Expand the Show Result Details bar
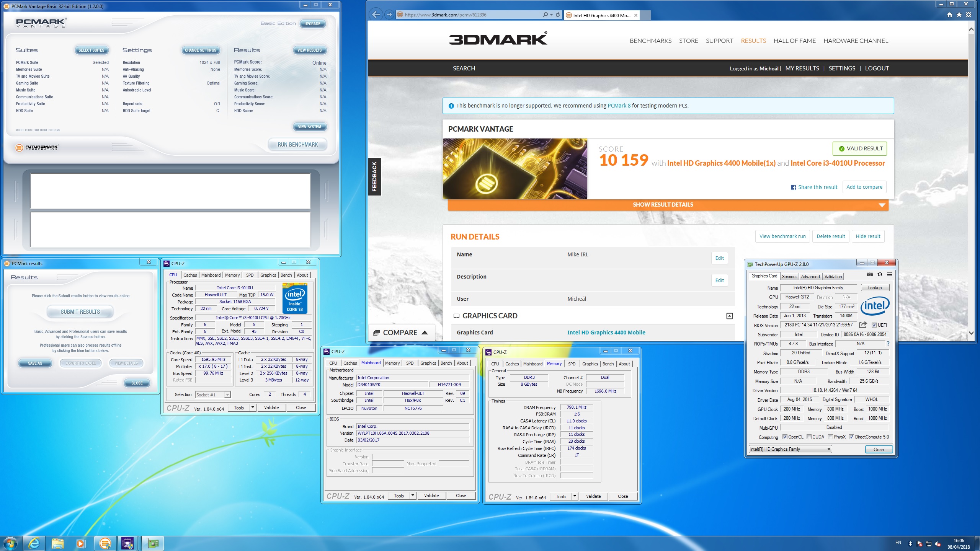980x551 pixels. tap(668, 205)
